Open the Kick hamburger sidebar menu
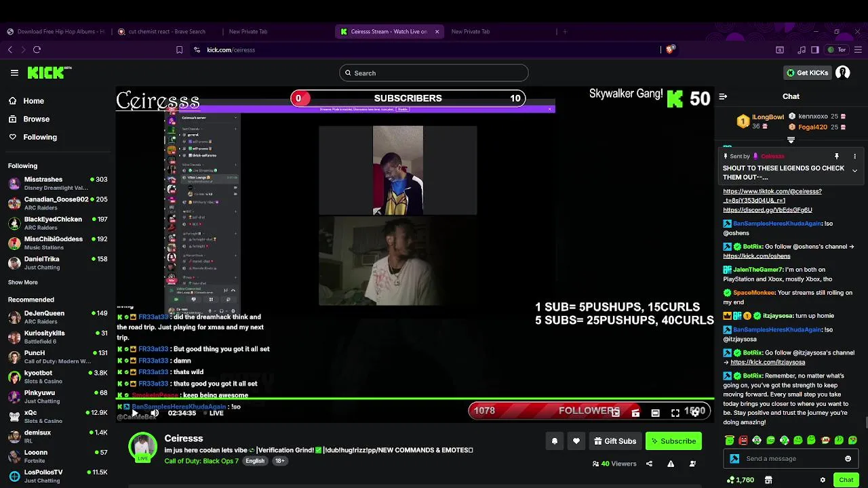This screenshot has height=488, width=868. coord(14,73)
